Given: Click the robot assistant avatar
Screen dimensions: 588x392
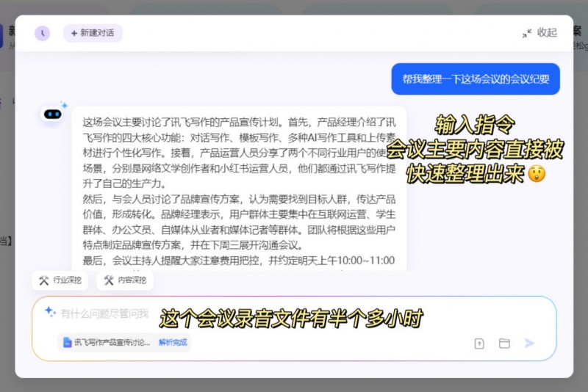Looking at the screenshot, I should point(53,114).
